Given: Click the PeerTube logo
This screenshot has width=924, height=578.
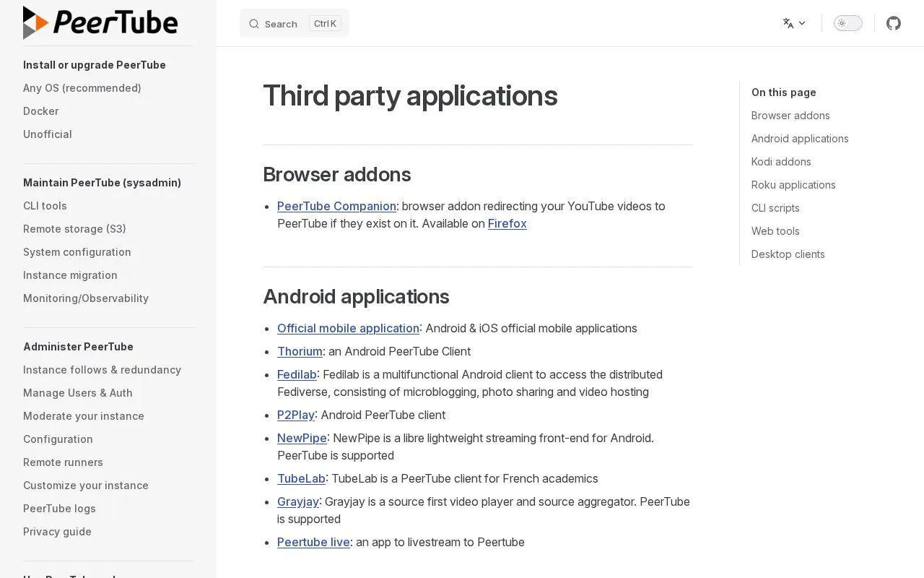Looking at the screenshot, I should coord(100,22).
